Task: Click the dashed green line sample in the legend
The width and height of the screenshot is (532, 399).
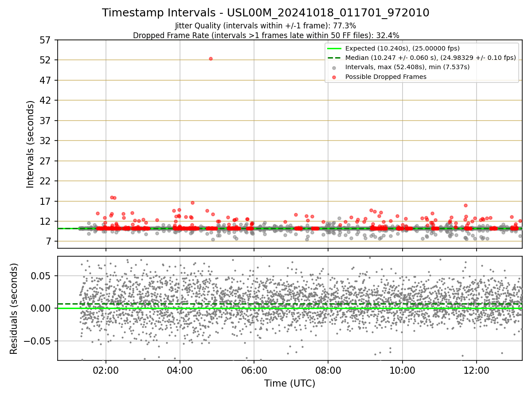Action: point(334,58)
